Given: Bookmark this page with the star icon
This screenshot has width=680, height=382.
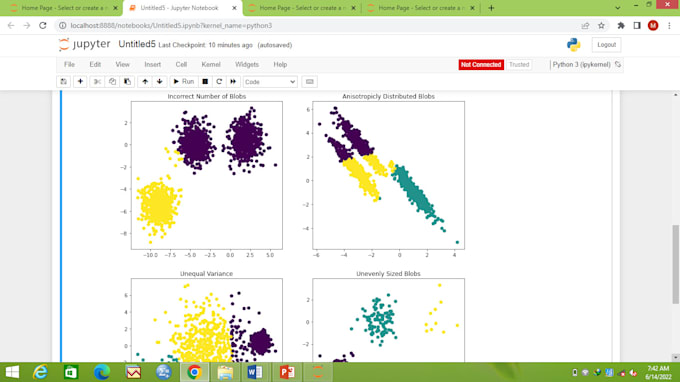Looking at the screenshot, I should pos(601,26).
